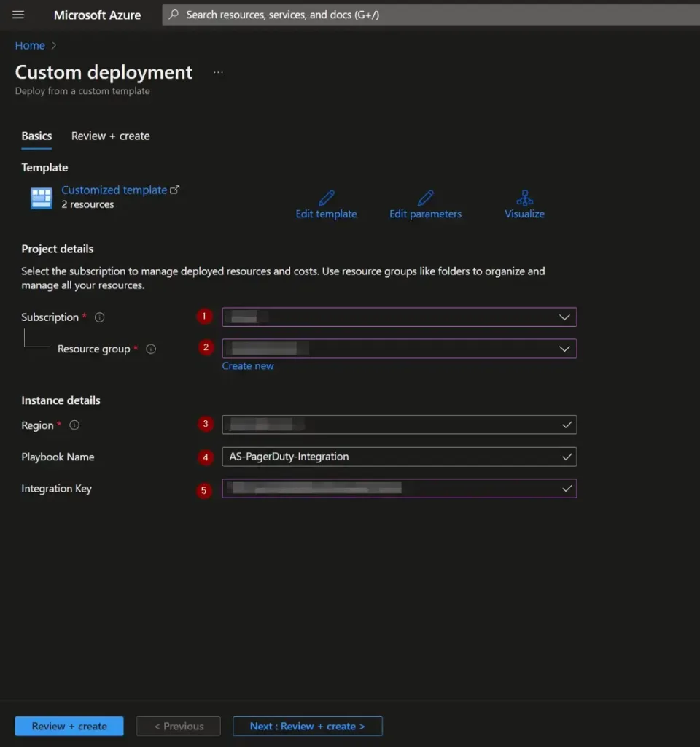Switch to the Review + create tab

tap(110, 136)
